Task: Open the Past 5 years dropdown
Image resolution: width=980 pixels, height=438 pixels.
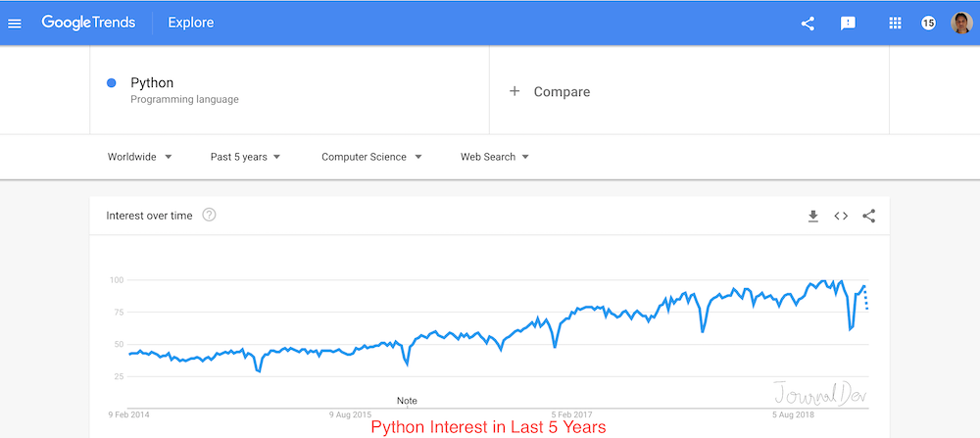Action: [x=245, y=157]
